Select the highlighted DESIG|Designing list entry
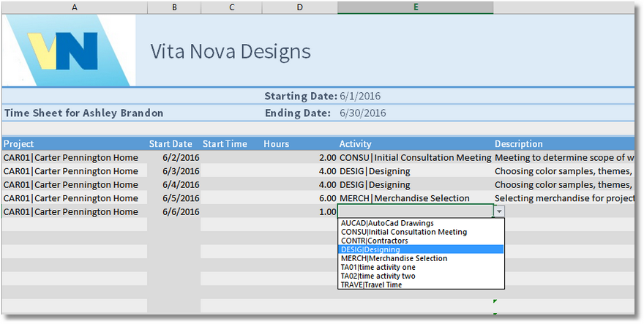644x324 pixels. point(421,249)
